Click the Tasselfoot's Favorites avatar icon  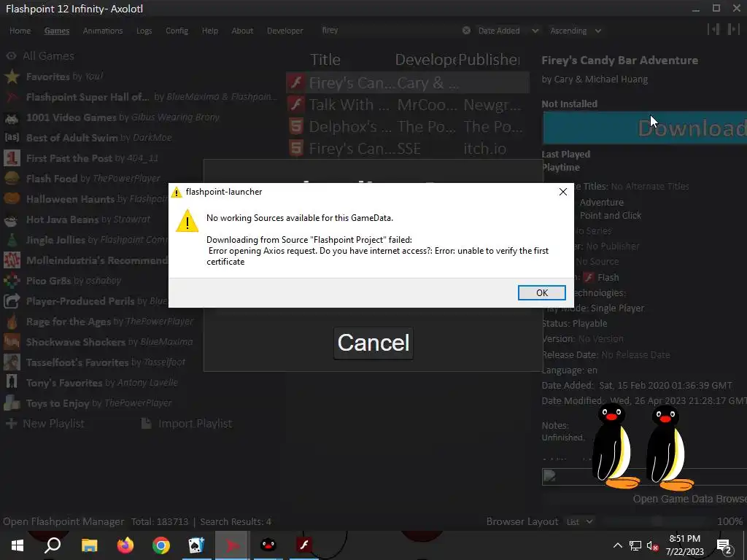click(12, 362)
